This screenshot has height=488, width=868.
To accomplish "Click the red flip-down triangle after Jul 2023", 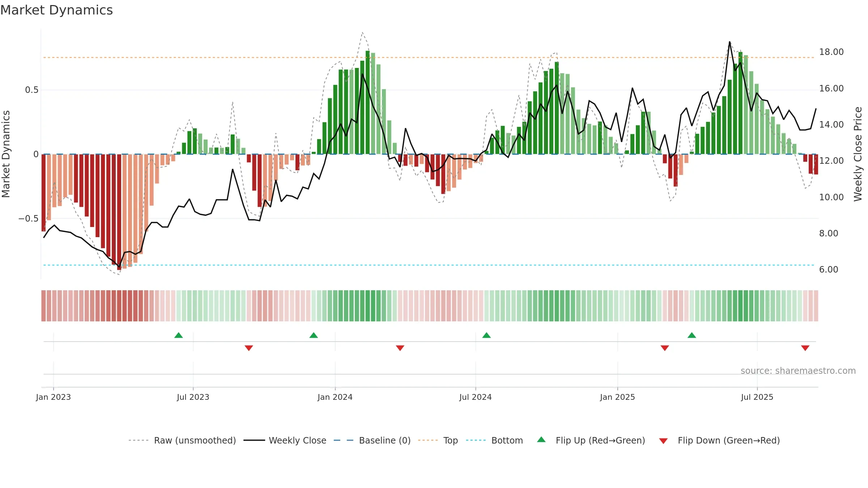I will (x=249, y=348).
